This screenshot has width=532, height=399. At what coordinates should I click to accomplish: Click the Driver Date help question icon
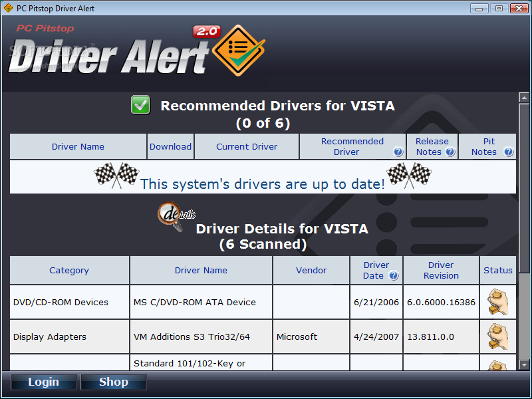394,275
